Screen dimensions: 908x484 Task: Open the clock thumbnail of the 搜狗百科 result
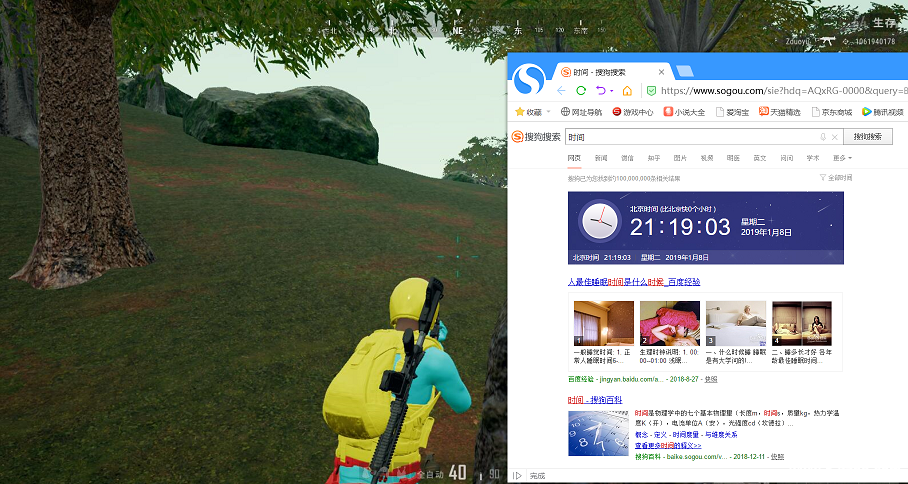(598, 433)
